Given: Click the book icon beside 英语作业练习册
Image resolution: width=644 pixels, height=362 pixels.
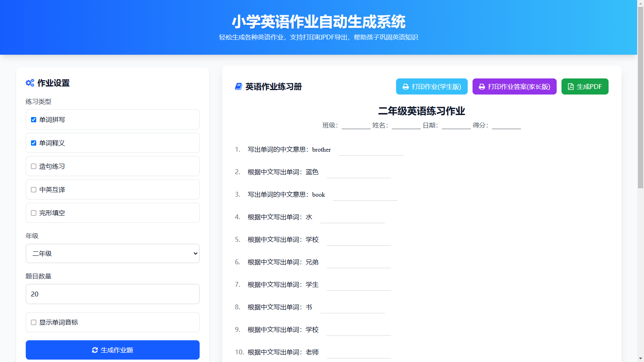Looking at the screenshot, I should pyautogui.click(x=238, y=86).
